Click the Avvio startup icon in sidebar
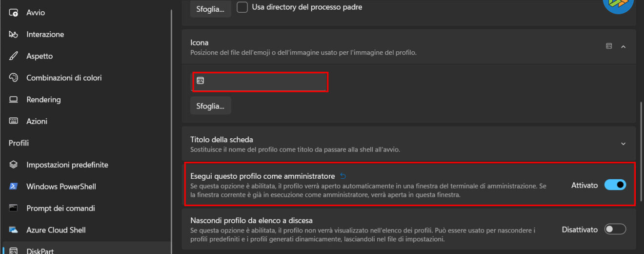The height and width of the screenshot is (254, 644). 14,13
